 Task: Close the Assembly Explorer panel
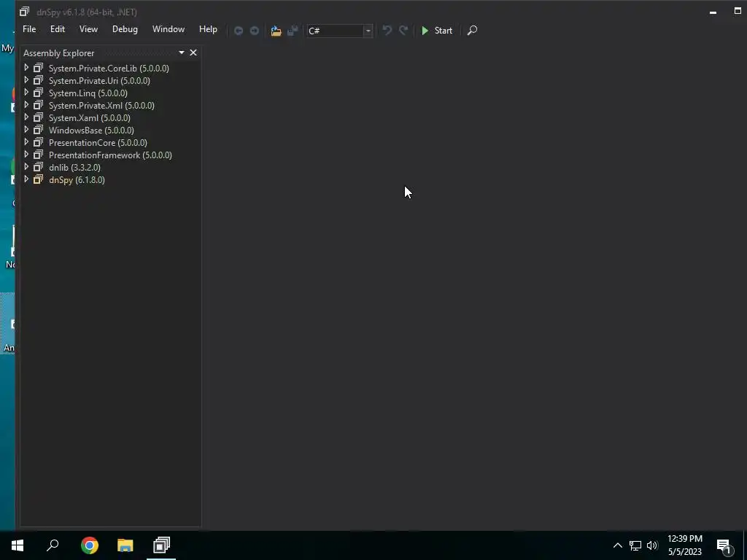(x=193, y=52)
